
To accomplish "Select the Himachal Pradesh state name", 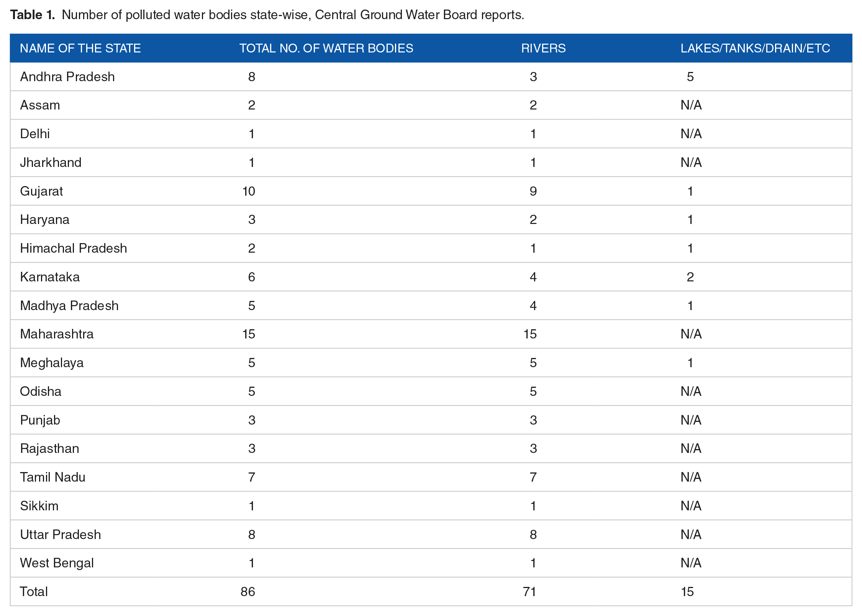I will [x=73, y=248].
